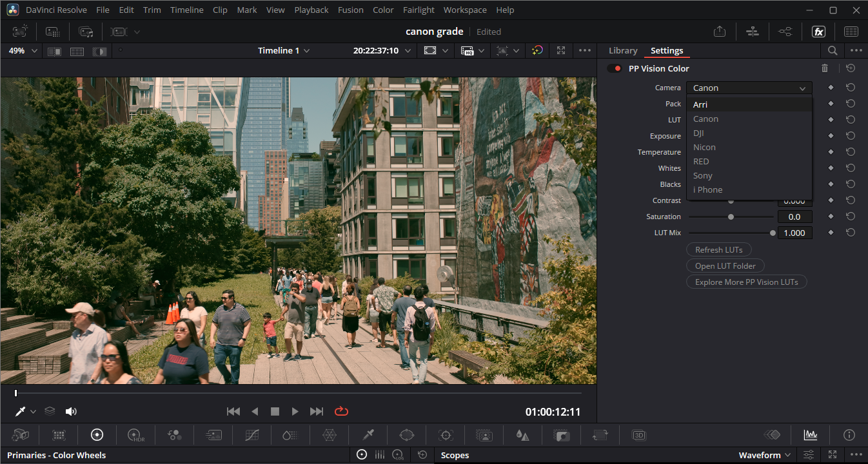The height and width of the screenshot is (464, 868).
Task: Open the Fairlight menu
Action: point(419,10)
